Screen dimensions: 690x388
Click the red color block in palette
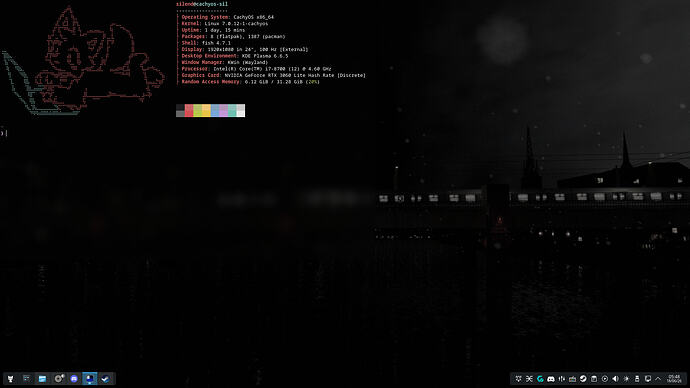[x=189, y=110]
